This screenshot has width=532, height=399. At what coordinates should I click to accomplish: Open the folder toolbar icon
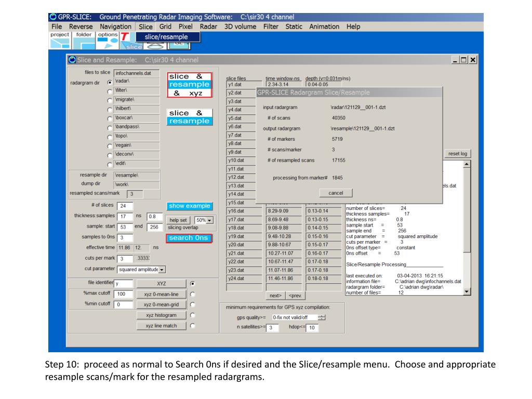tap(84, 41)
